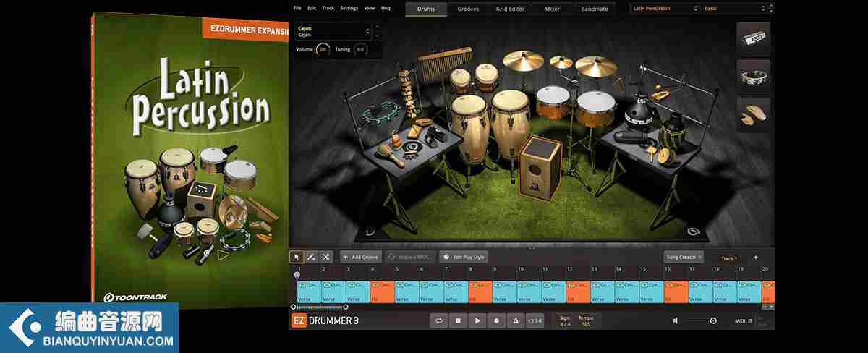
Task: Toggle the count-in button
Action: coord(535,320)
